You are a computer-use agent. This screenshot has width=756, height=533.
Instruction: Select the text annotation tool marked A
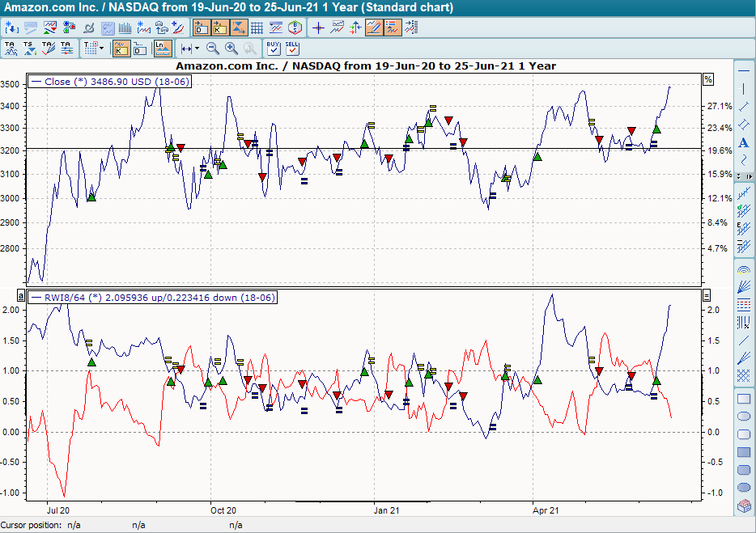[744, 143]
